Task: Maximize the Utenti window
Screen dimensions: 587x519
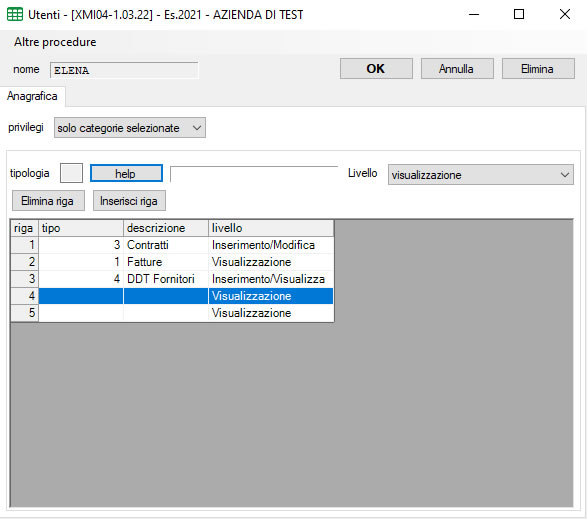Action: point(519,14)
